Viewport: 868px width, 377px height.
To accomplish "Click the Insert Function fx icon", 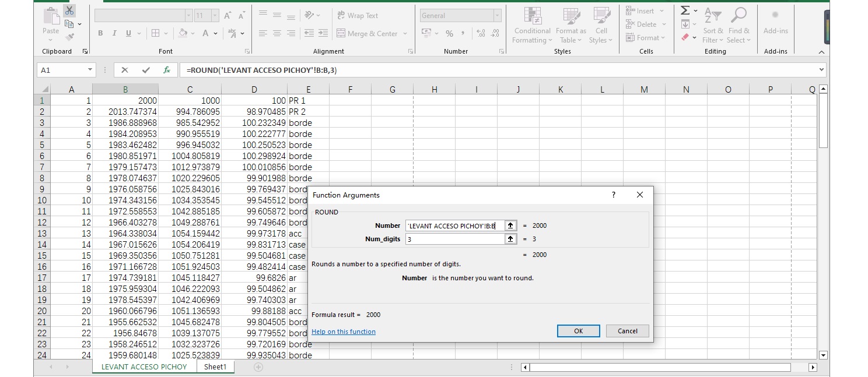I will (167, 70).
